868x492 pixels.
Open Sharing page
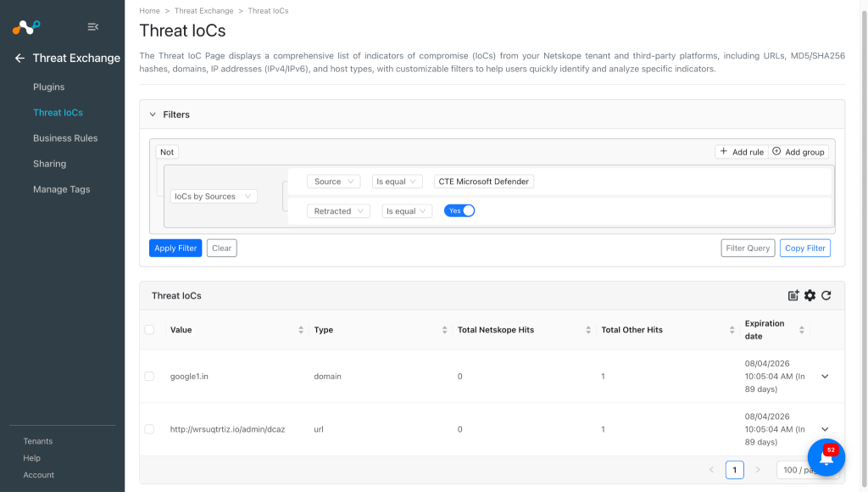tap(50, 164)
